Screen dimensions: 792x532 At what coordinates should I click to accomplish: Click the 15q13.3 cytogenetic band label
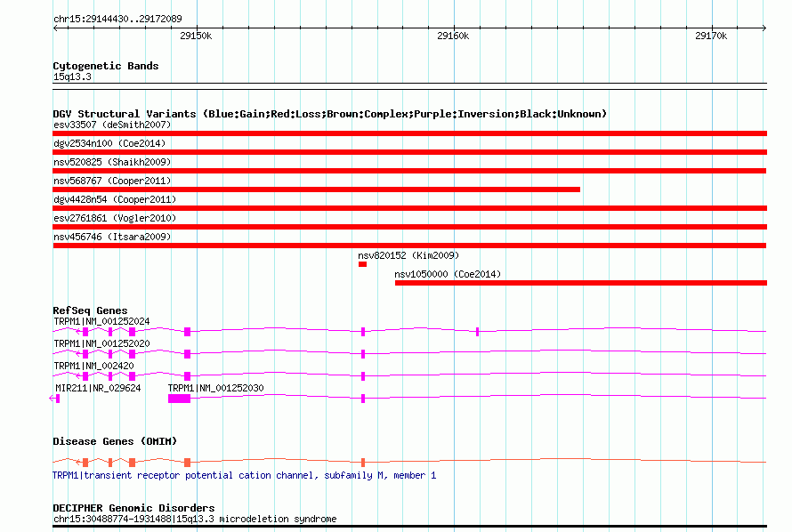[72, 77]
